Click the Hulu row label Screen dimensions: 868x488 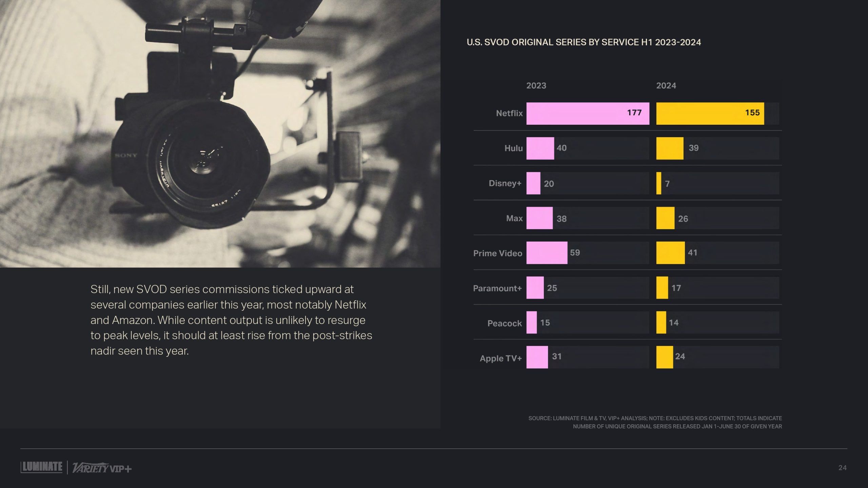pyautogui.click(x=513, y=148)
